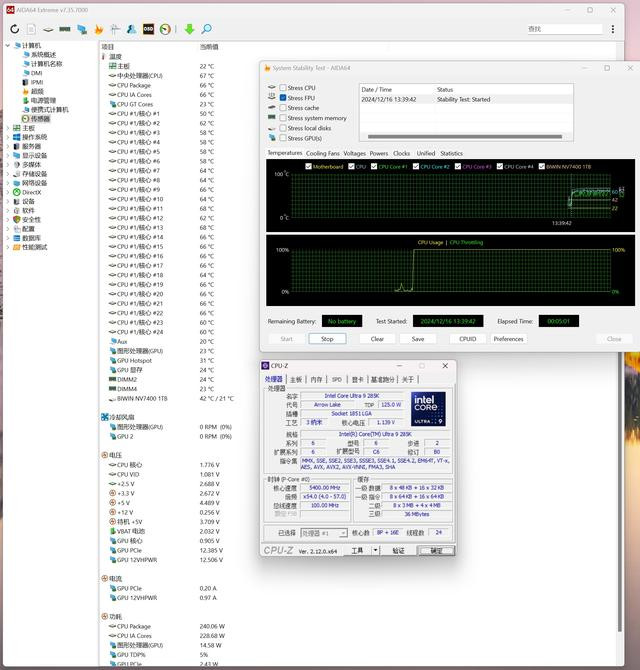Select the IPMI tree item

point(37,82)
